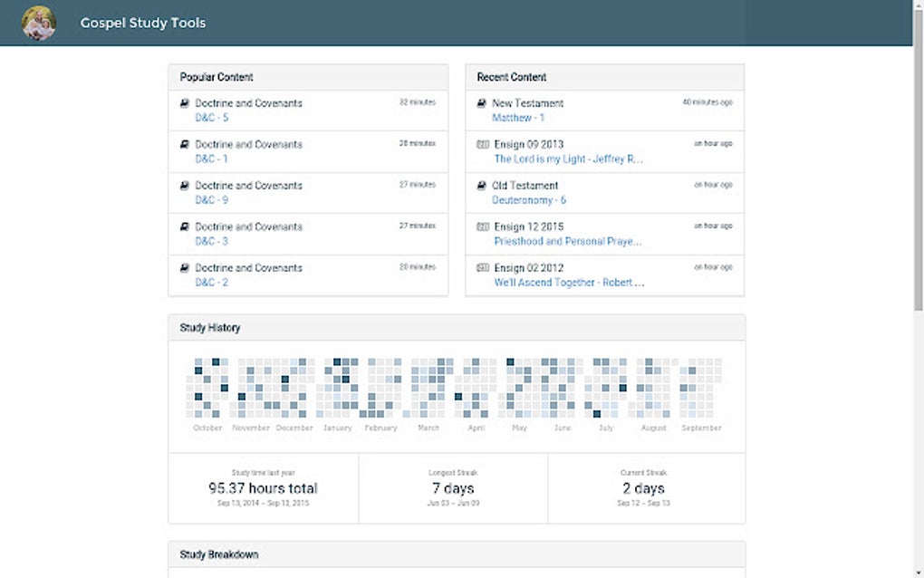Click the Longest Streak 7 days stat
This screenshot has height=578, width=924.
click(452, 488)
